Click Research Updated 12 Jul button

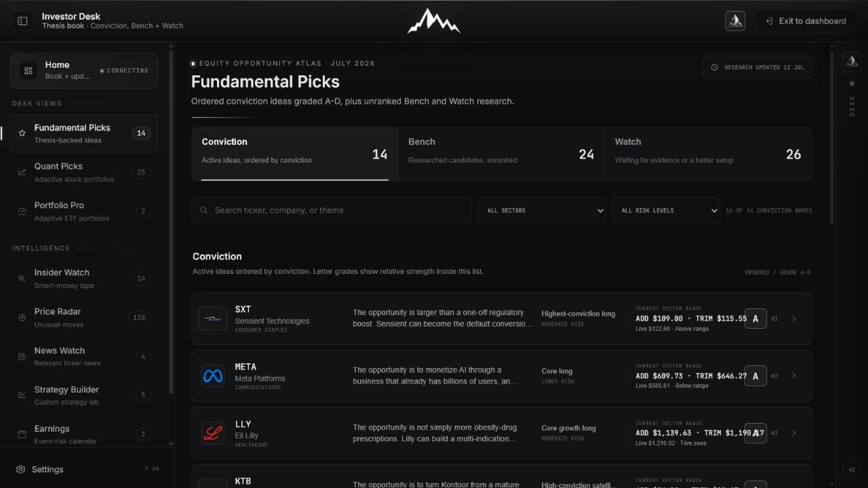757,67
